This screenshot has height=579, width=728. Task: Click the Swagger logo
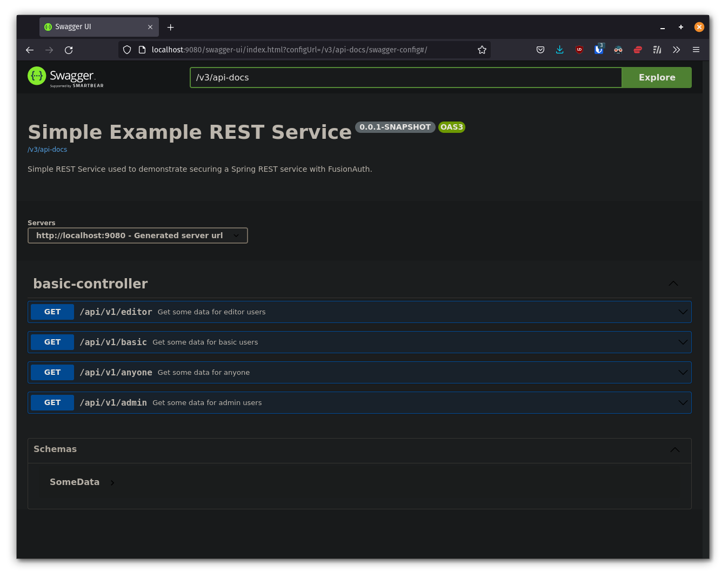pyautogui.click(x=65, y=77)
